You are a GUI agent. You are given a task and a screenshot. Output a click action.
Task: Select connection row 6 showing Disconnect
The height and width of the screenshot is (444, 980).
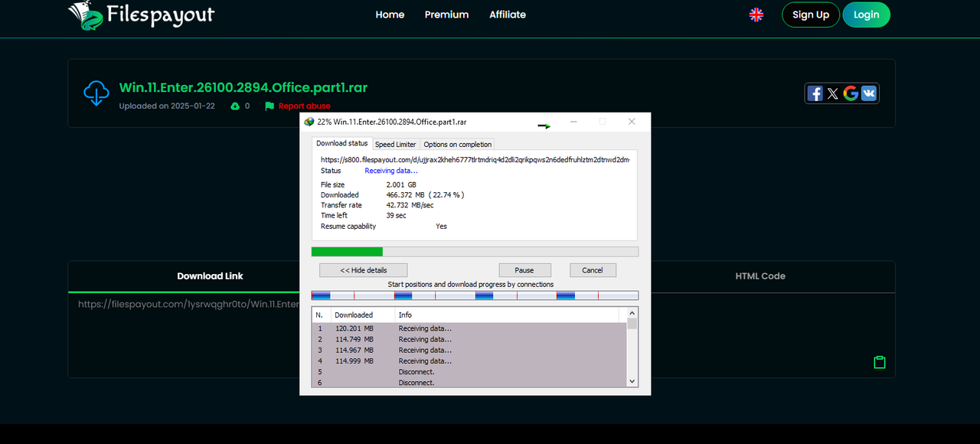pyautogui.click(x=469, y=383)
